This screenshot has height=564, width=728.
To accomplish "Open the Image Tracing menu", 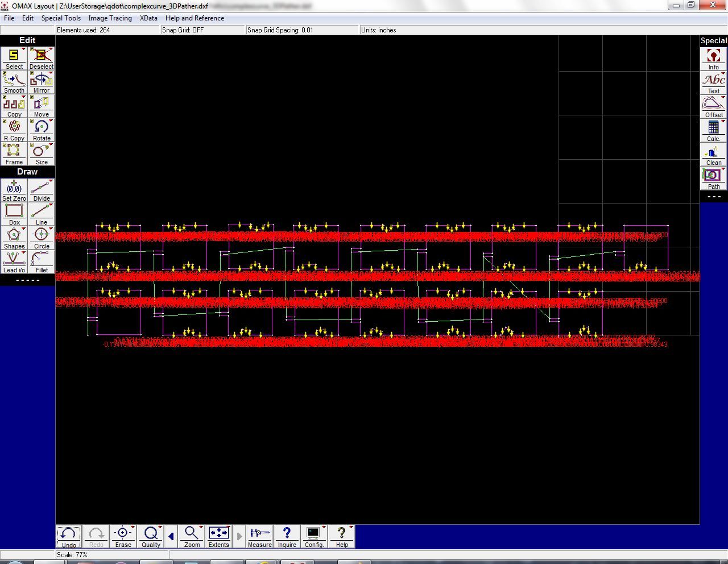I will [110, 18].
